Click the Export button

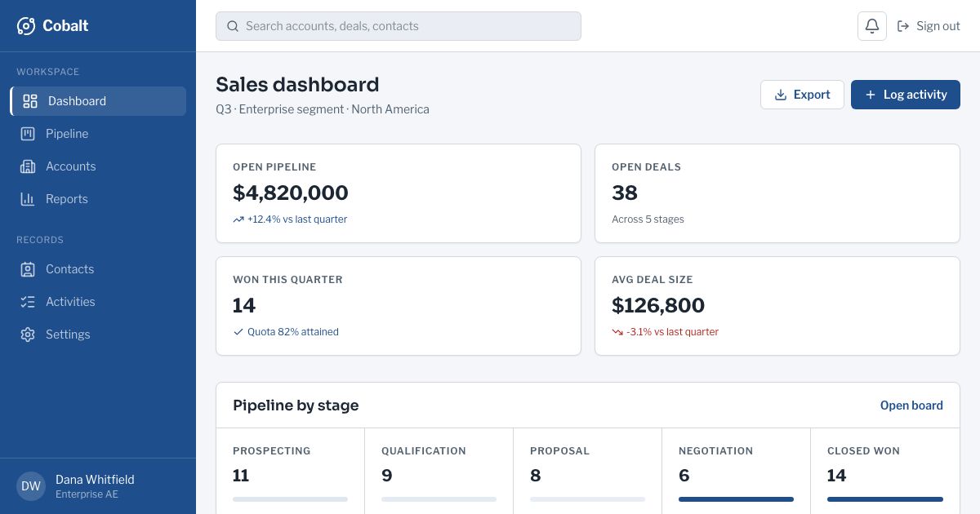(802, 95)
